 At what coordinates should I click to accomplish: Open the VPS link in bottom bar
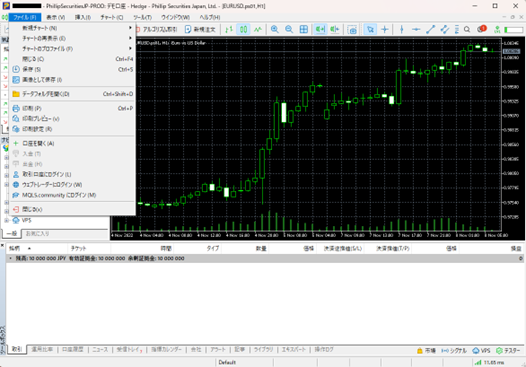(481, 351)
